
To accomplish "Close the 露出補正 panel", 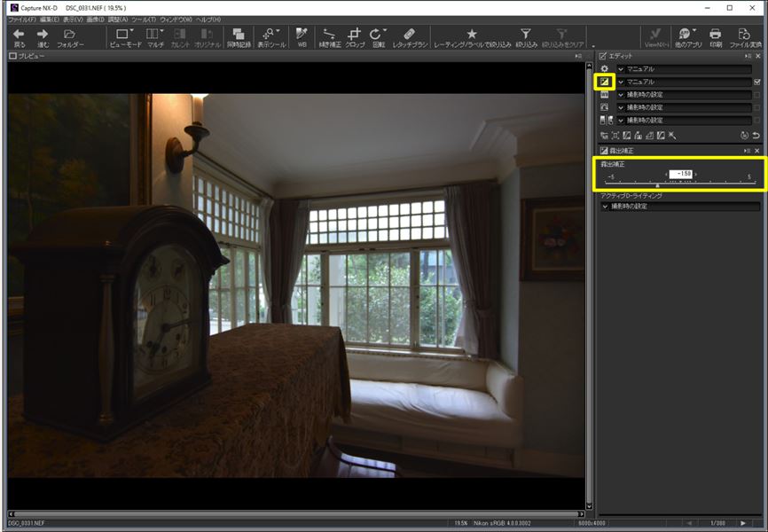I will tap(757, 151).
